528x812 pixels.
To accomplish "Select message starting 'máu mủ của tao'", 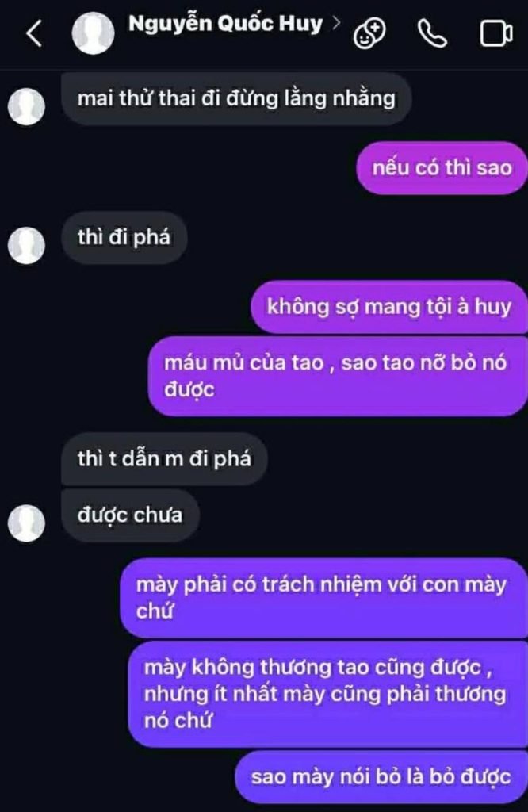I will 338,376.
